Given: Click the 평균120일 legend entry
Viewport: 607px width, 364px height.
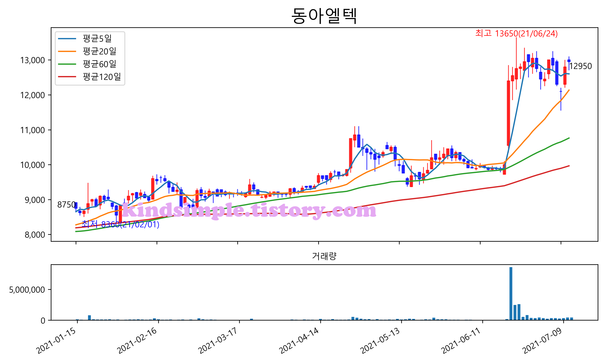Looking at the screenshot, I should (x=102, y=77).
